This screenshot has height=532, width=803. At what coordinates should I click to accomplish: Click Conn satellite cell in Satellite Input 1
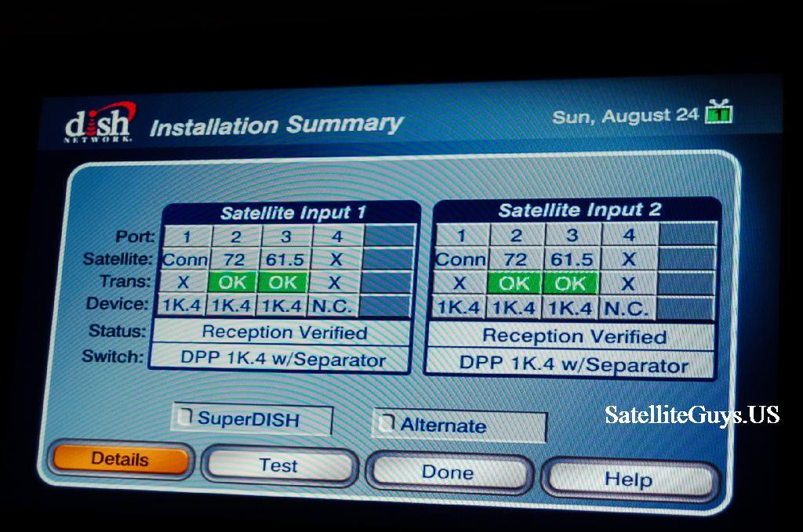185,260
